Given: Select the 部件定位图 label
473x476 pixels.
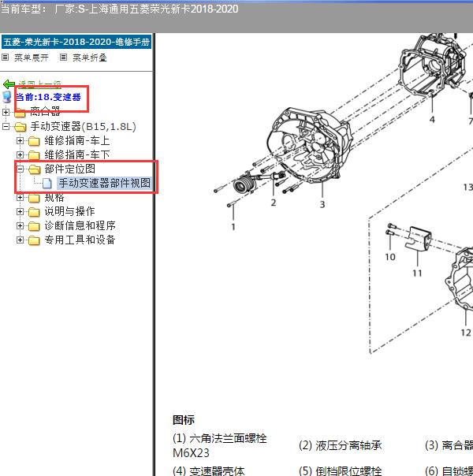Looking at the screenshot, I should coord(70,169).
